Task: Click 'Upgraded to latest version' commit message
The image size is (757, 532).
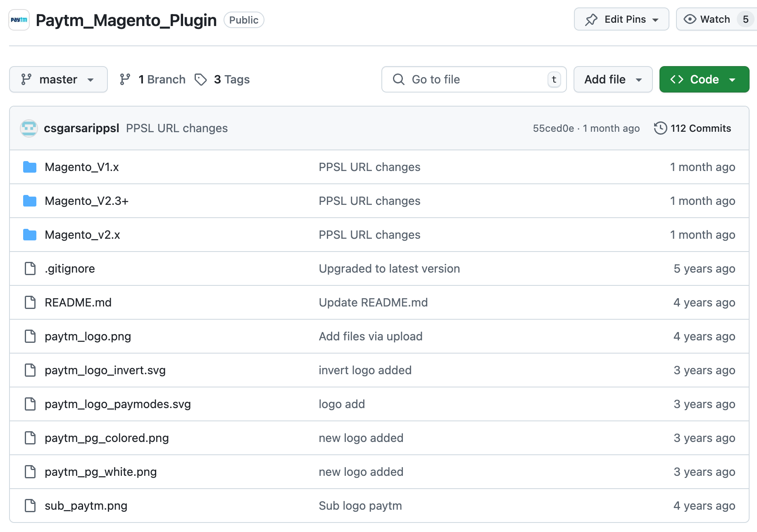Action: point(389,268)
